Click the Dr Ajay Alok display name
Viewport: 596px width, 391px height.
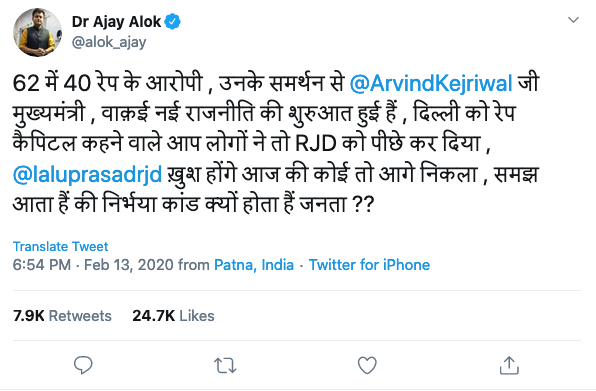click(x=116, y=22)
